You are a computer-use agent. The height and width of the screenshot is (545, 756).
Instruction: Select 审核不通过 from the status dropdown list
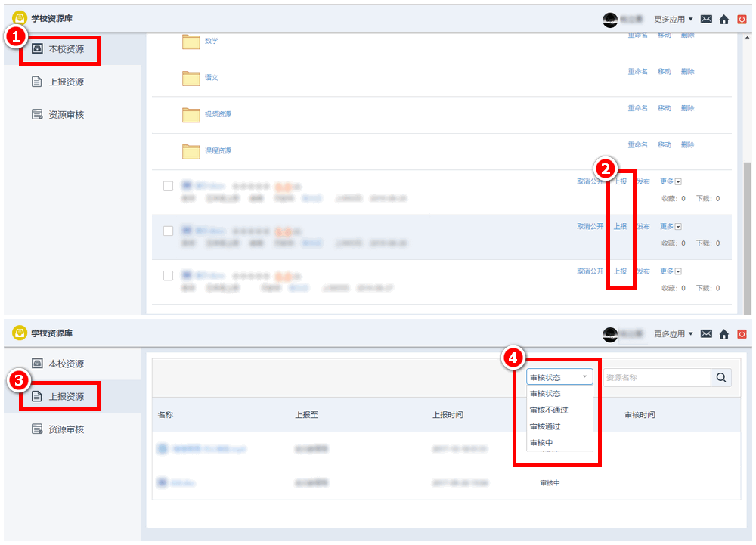(x=549, y=410)
